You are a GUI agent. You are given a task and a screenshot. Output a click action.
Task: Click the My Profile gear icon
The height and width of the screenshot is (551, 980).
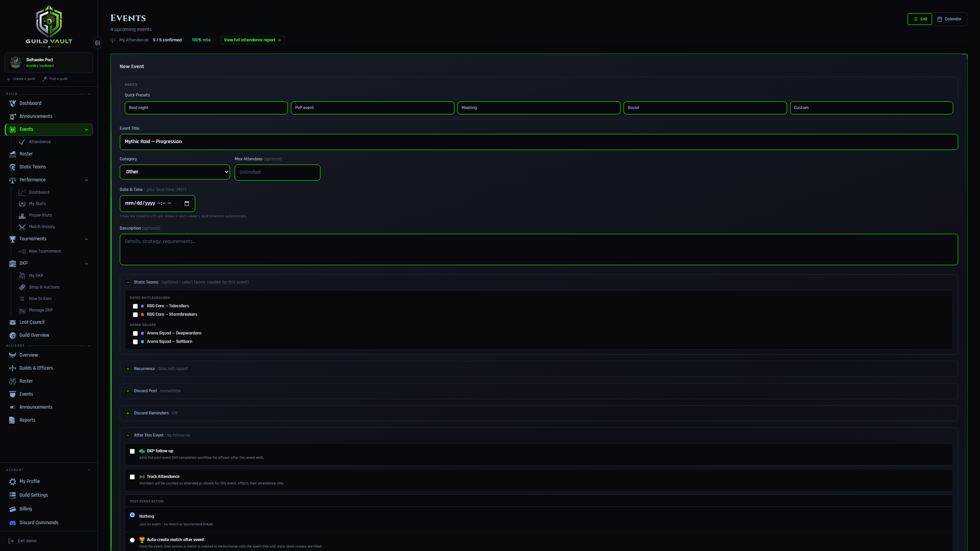(x=13, y=481)
